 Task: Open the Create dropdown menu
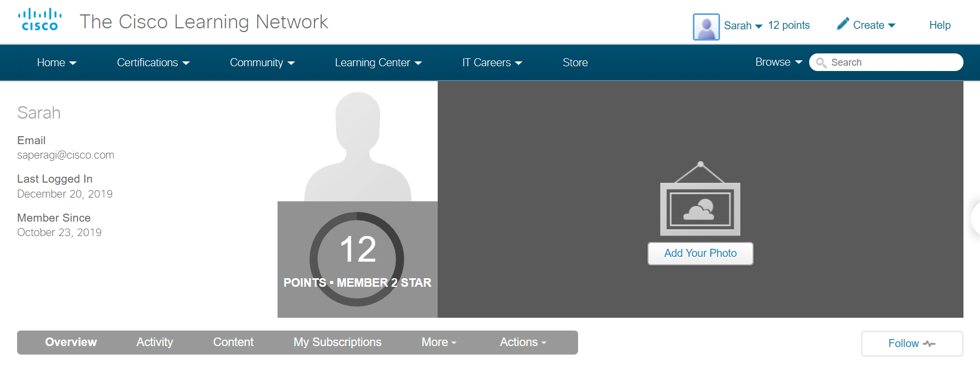coord(874,25)
